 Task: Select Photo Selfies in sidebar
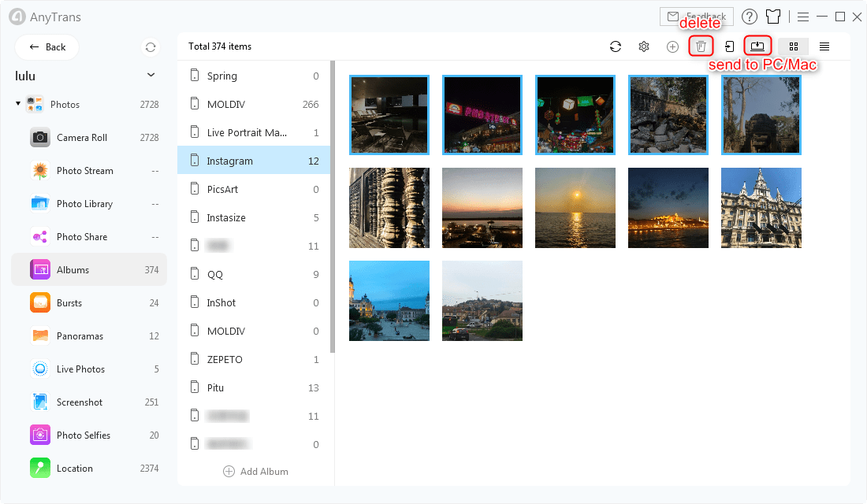[x=89, y=435]
